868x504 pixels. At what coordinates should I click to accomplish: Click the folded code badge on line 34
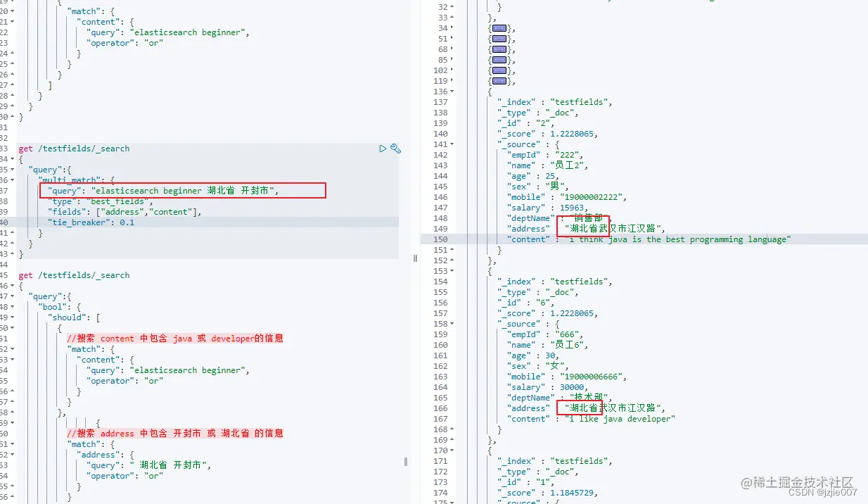tap(499, 28)
